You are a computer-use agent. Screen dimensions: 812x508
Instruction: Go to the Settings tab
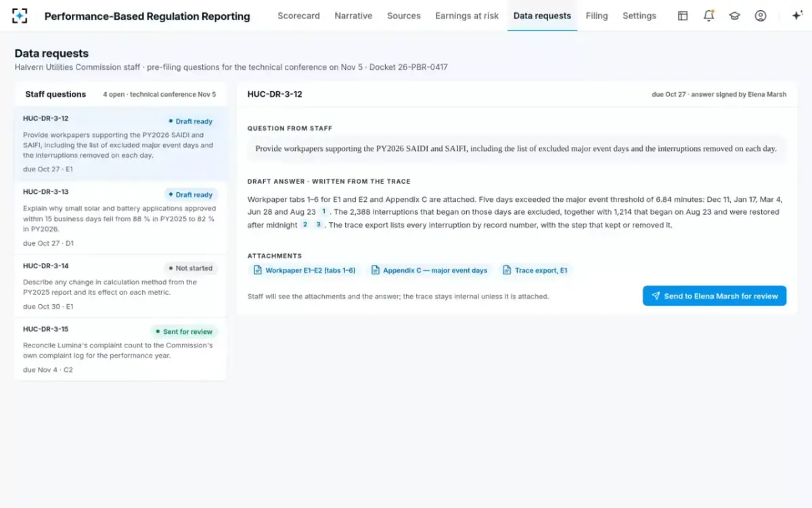639,16
